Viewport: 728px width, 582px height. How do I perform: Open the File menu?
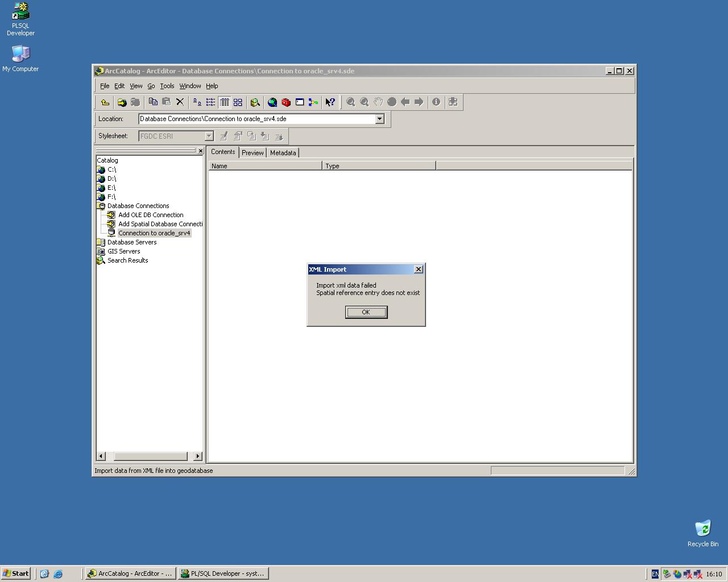[x=105, y=86]
